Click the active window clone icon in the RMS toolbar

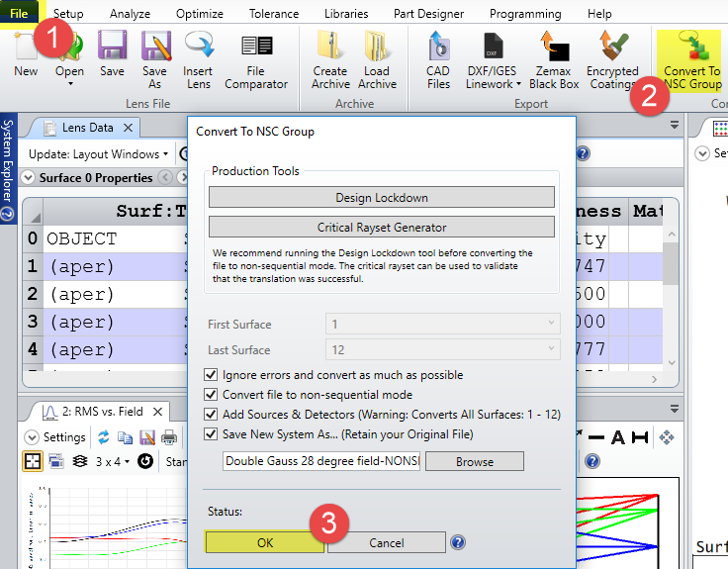click(x=56, y=461)
